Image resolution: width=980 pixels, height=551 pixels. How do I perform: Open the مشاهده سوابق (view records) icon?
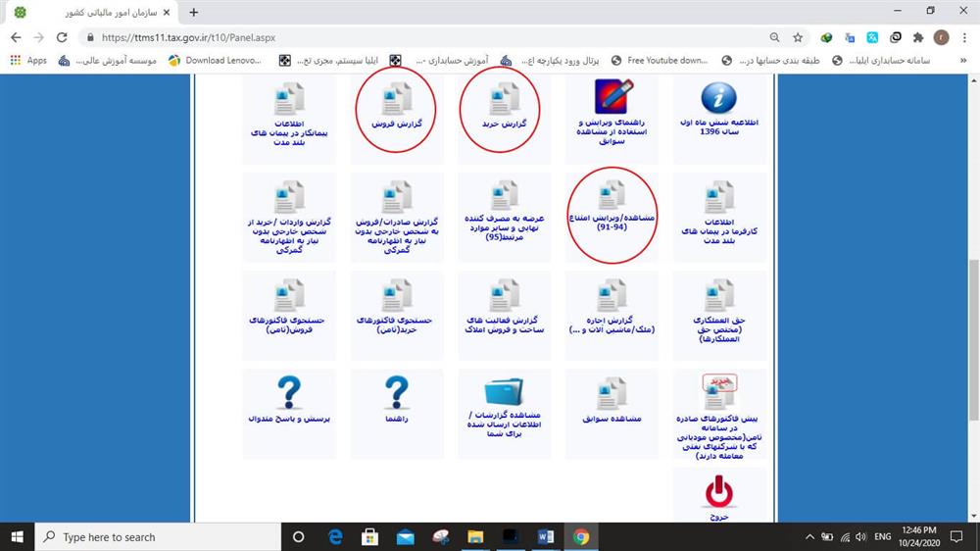tap(612, 393)
